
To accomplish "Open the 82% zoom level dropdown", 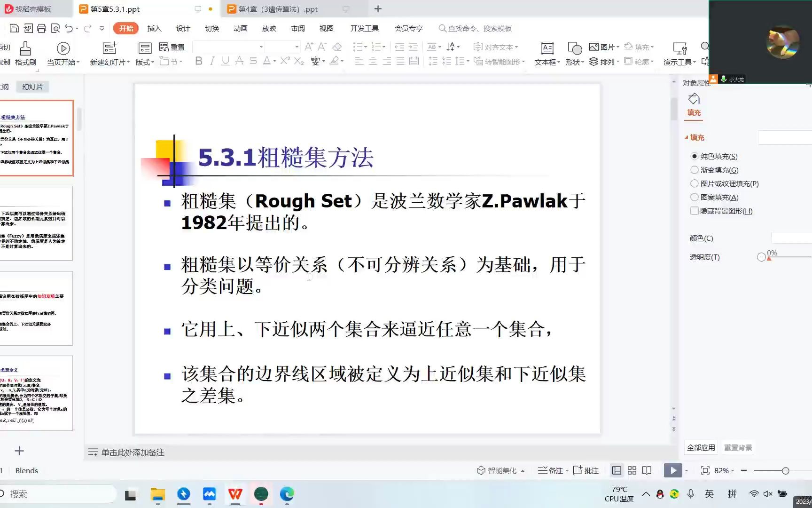I will [733, 471].
